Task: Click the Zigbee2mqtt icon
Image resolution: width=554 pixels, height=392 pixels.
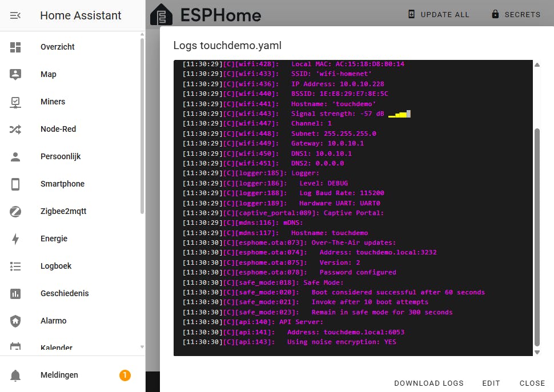Action: (15, 211)
